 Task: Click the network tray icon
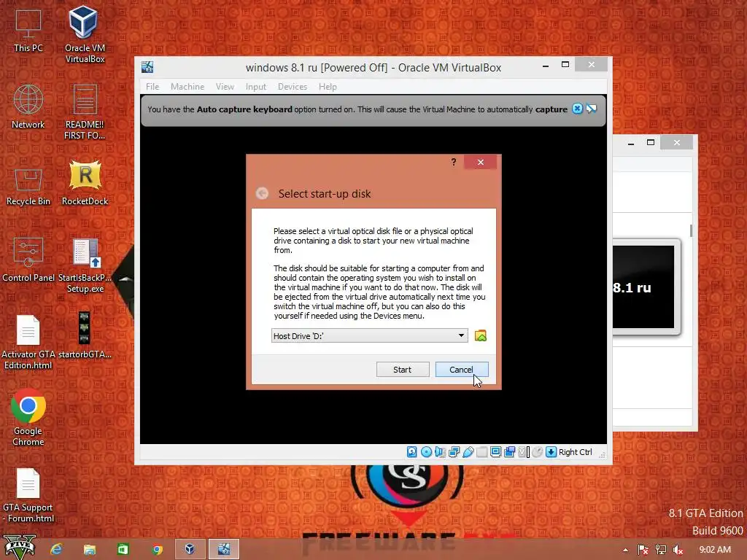pyautogui.click(x=661, y=550)
